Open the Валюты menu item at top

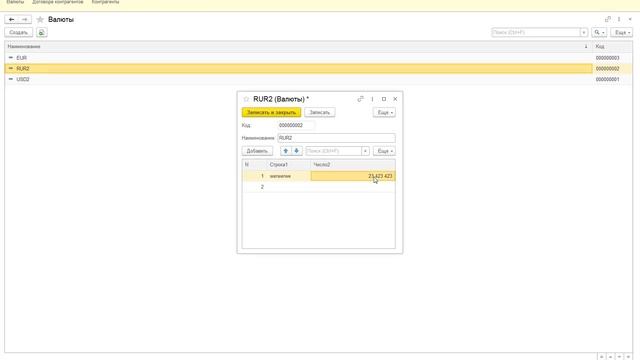point(15,2)
